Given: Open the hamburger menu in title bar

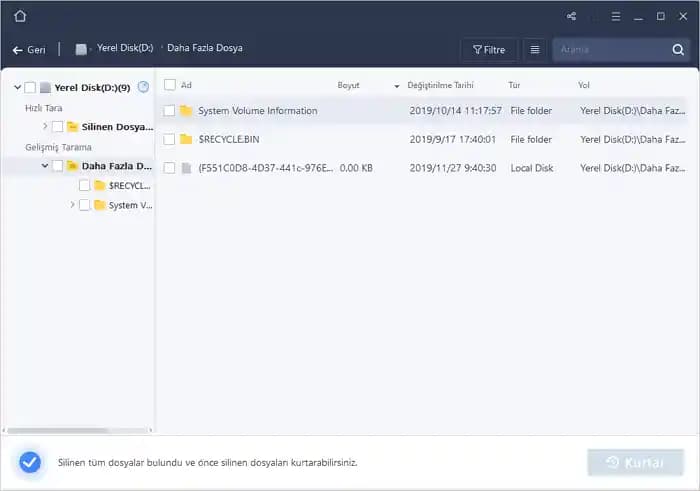Looking at the screenshot, I should 615,16.
